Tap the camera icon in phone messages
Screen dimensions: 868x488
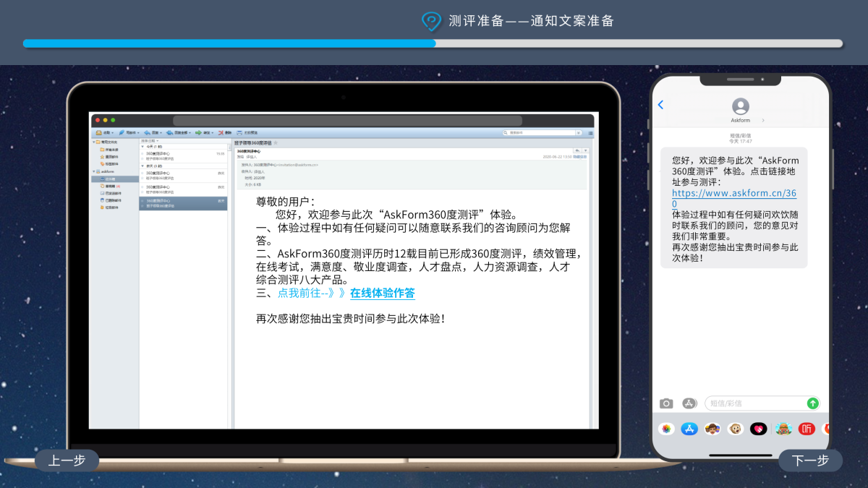click(666, 403)
